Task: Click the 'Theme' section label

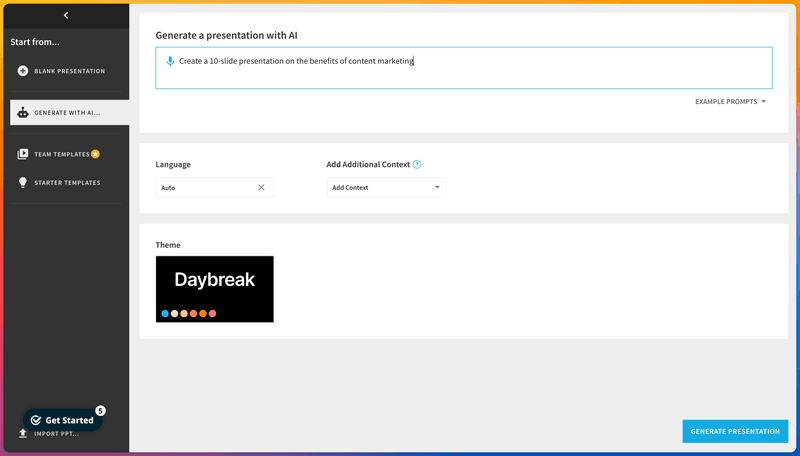Action: pyautogui.click(x=168, y=245)
